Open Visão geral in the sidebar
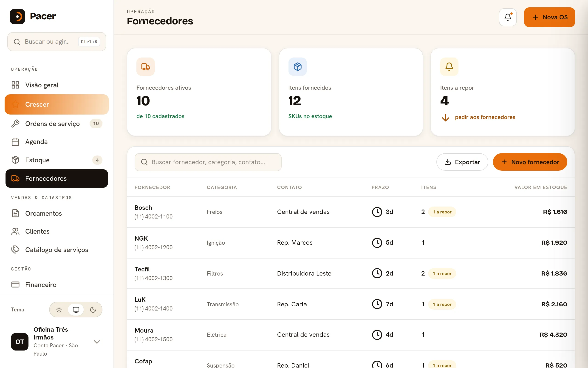Screen dimensions: 588x368 pos(57,85)
